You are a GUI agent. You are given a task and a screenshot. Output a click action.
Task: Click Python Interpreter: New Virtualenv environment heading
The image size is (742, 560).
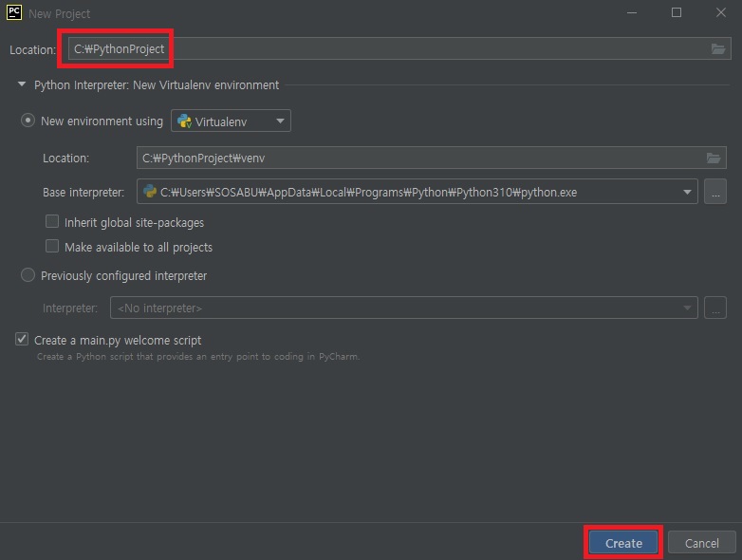tap(157, 84)
